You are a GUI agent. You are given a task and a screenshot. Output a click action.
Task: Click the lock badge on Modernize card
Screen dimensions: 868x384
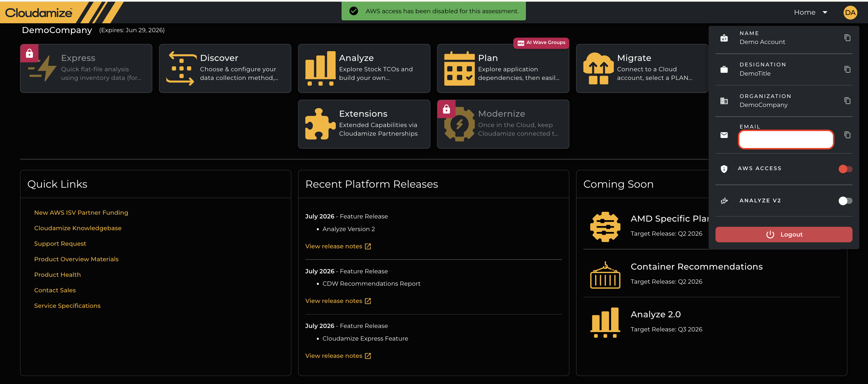click(x=446, y=109)
